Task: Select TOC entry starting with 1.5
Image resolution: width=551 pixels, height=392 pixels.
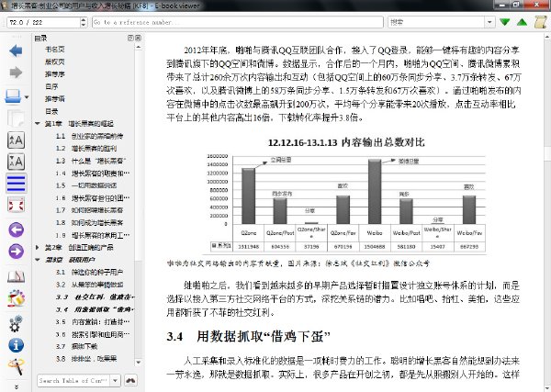Action: [x=86, y=185]
